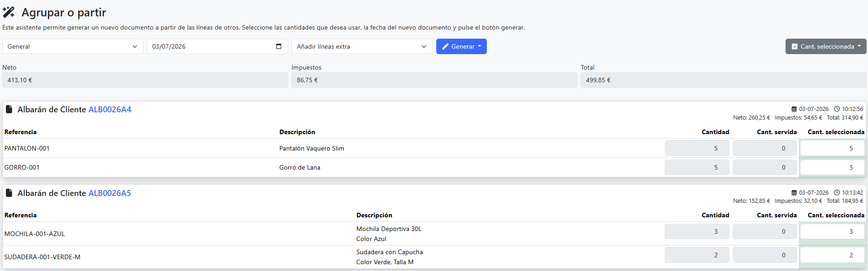Open the ALB0026A5 delivery note link
868x271 pixels.
click(110, 193)
